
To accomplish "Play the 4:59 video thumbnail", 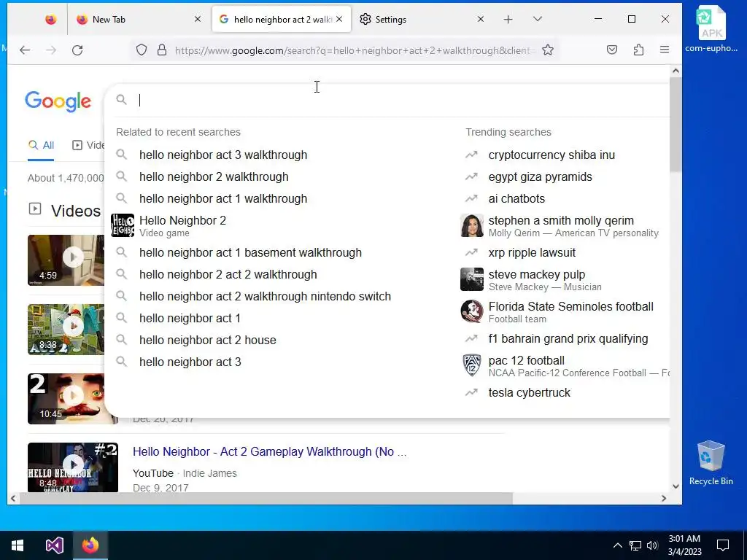I will pyautogui.click(x=66, y=260).
